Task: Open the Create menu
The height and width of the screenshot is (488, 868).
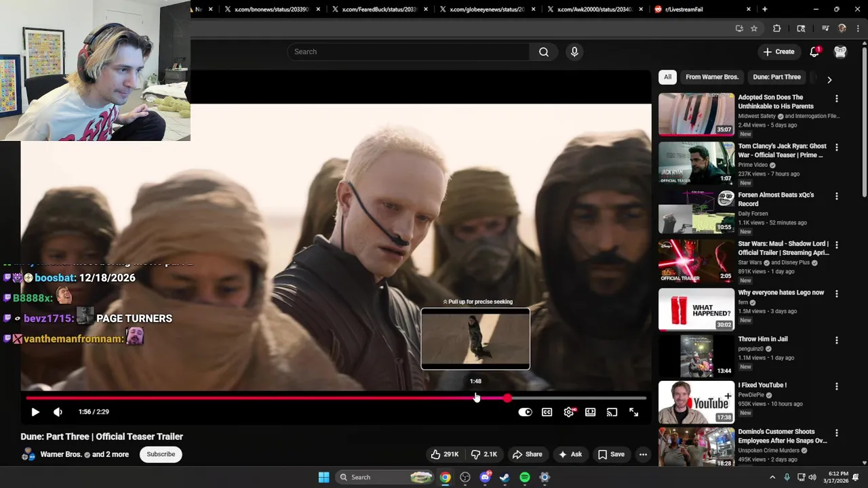Action: tap(778, 52)
